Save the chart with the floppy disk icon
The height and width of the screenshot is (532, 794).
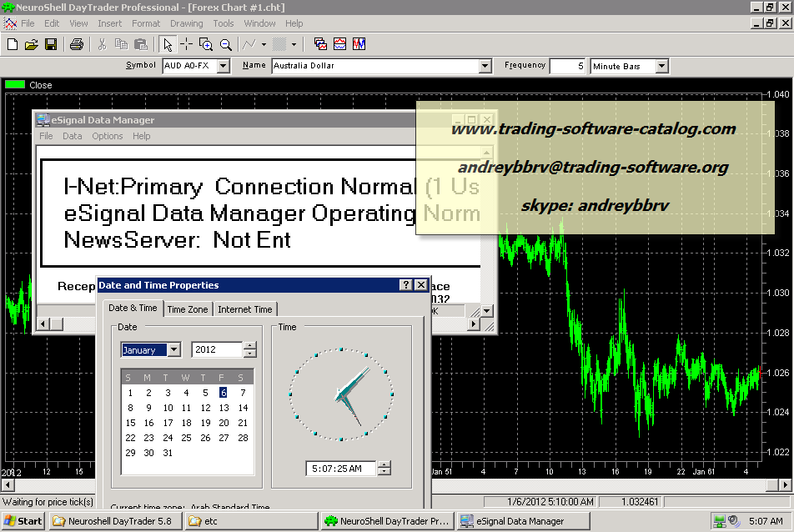(50, 44)
